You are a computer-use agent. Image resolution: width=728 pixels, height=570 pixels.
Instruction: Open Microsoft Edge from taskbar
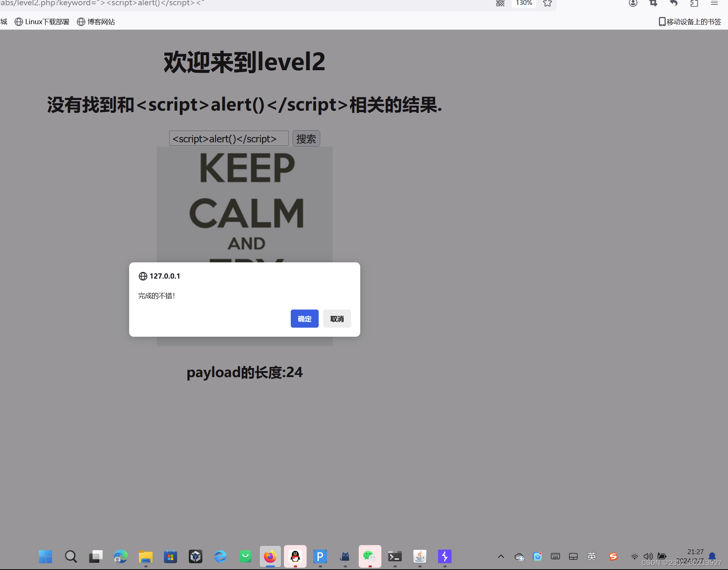pyautogui.click(x=220, y=556)
